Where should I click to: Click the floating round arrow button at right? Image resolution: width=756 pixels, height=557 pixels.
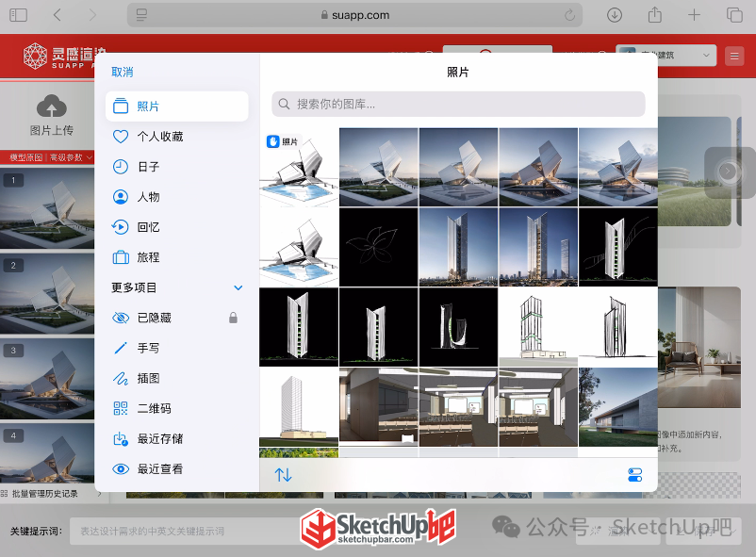(728, 172)
